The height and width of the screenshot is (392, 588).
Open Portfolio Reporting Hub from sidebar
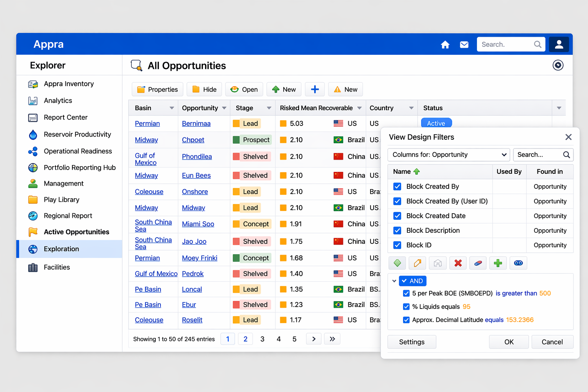click(x=79, y=168)
